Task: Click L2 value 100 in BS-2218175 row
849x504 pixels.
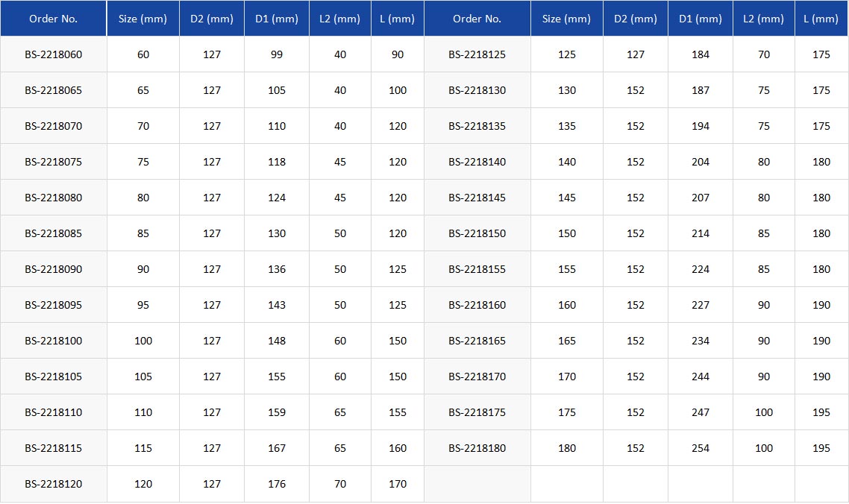Action: pyautogui.click(x=764, y=412)
